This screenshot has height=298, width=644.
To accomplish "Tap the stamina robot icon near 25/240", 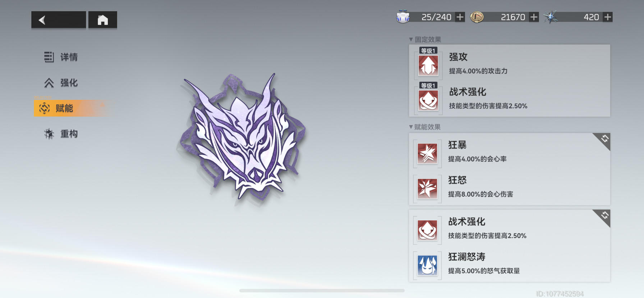I will [403, 17].
